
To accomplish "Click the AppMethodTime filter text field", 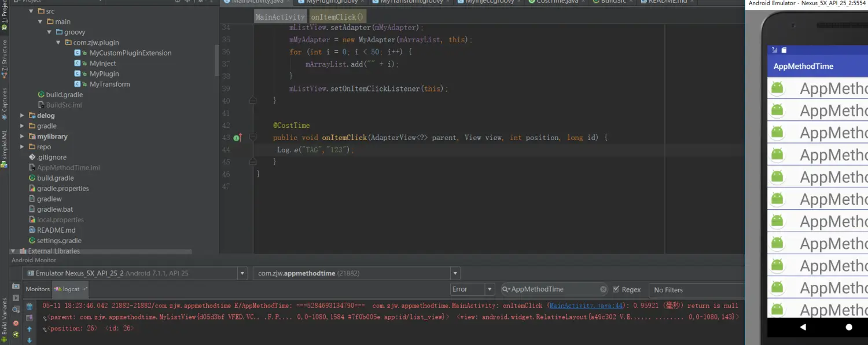I will click(554, 289).
